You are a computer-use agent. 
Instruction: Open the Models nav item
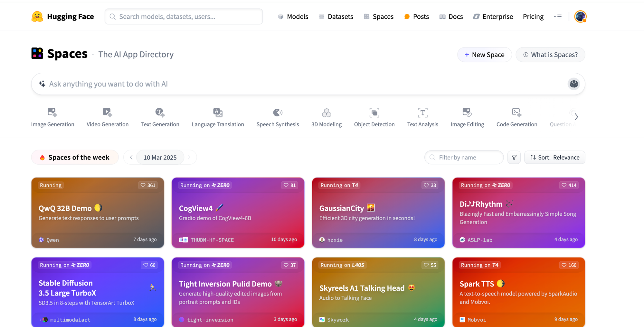(293, 16)
